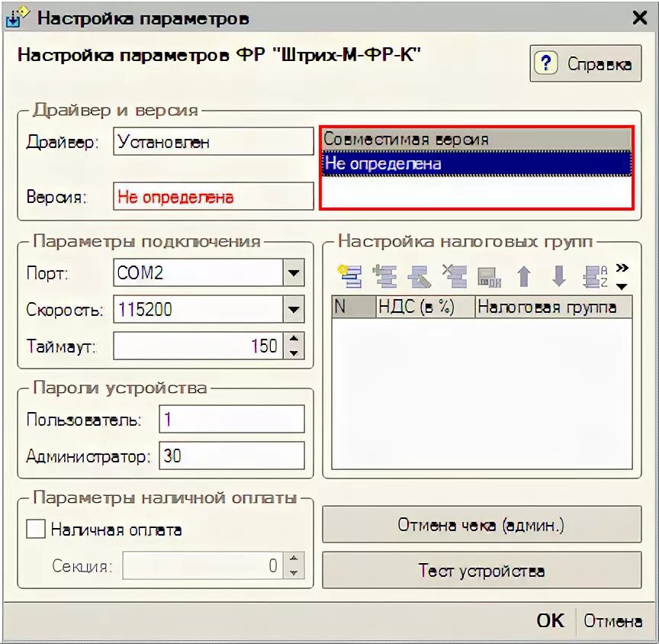The width and height of the screenshot is (659, 644).
Task: Click Отмена чека (админ.) button
Action: pos(481,524)
